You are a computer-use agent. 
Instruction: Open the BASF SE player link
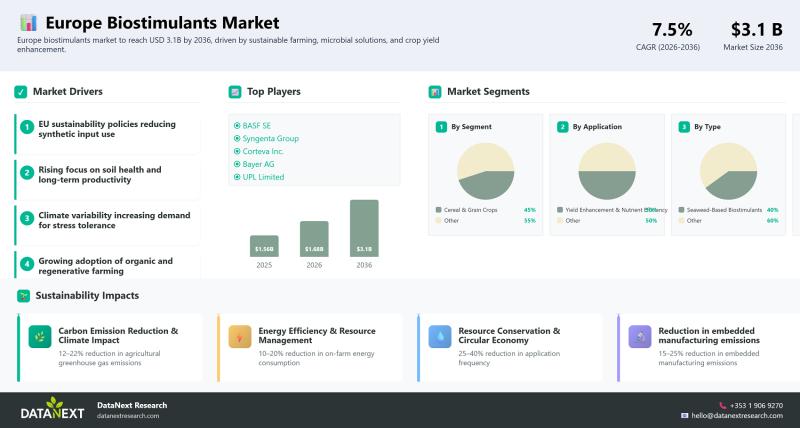256,125
